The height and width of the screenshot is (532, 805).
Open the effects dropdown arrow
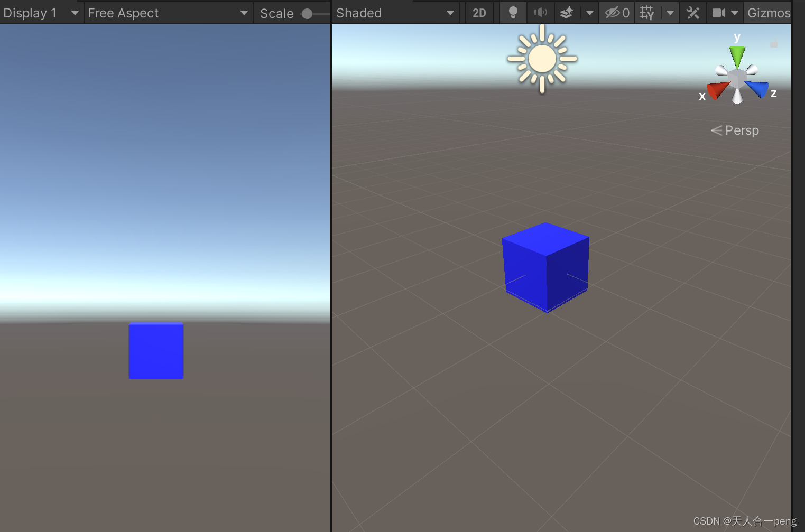[589, 13]
